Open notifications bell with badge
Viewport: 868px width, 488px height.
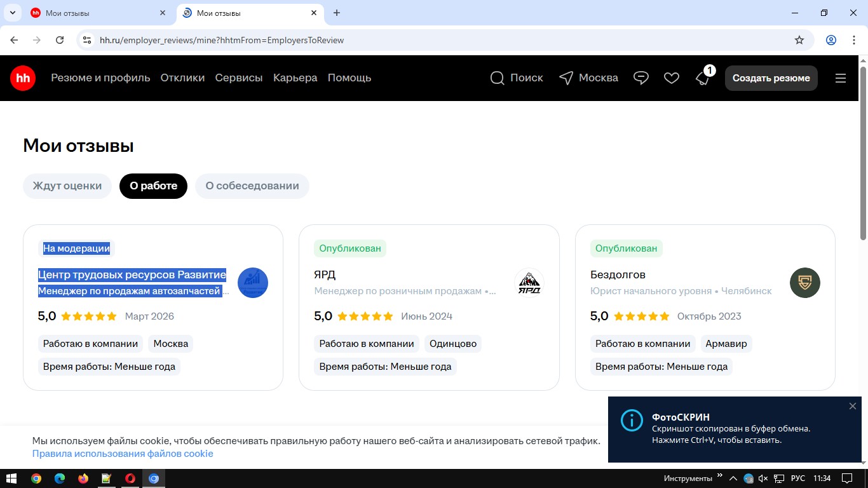(x=703, y=78)
